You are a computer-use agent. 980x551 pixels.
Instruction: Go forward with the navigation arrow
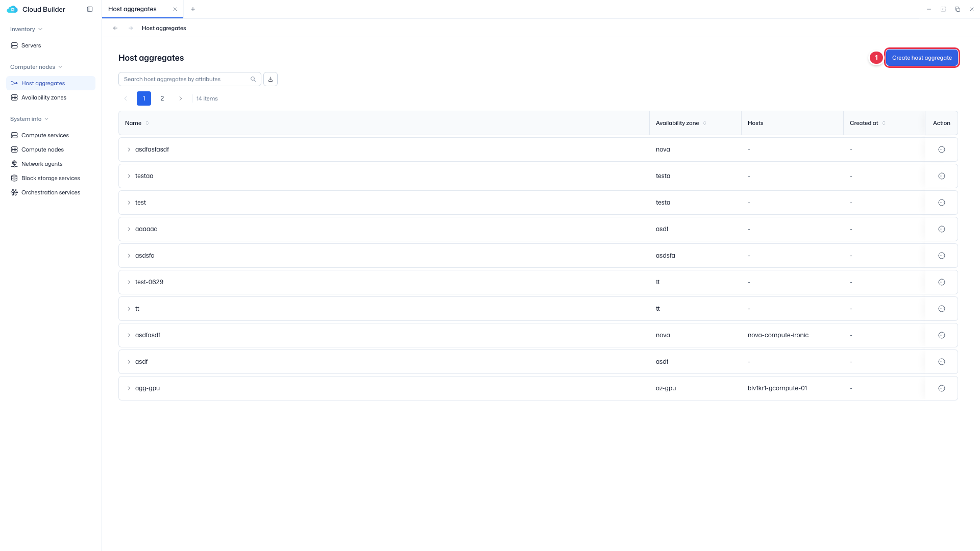131,28
